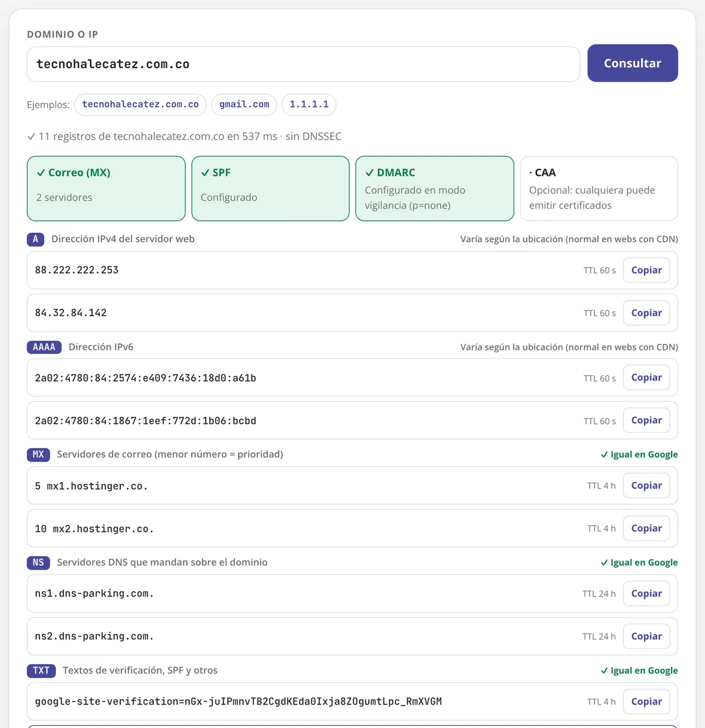
Task: Copy the ns1.dns-parking.com. record
Action: [x=646, y=594]
